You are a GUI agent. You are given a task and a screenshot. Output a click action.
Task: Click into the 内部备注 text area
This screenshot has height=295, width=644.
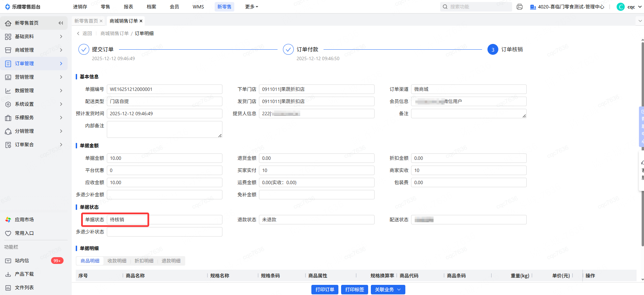coord(164,129)
